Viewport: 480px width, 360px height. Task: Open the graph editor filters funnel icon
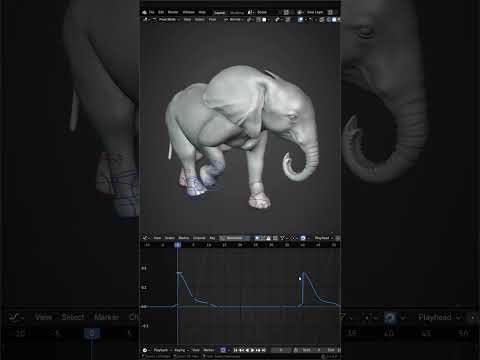click(282, 238)
